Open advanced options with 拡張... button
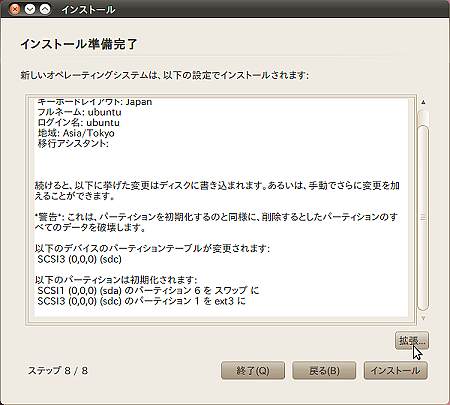This screenshot has height=405, width=450. click(x=412, y=340)
